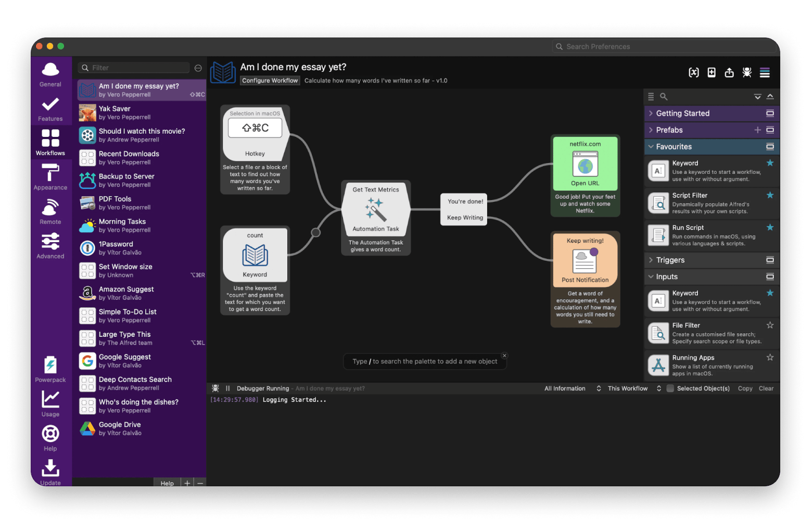Pause the debugger with the pause icon
812x529 pixels.
227,388
